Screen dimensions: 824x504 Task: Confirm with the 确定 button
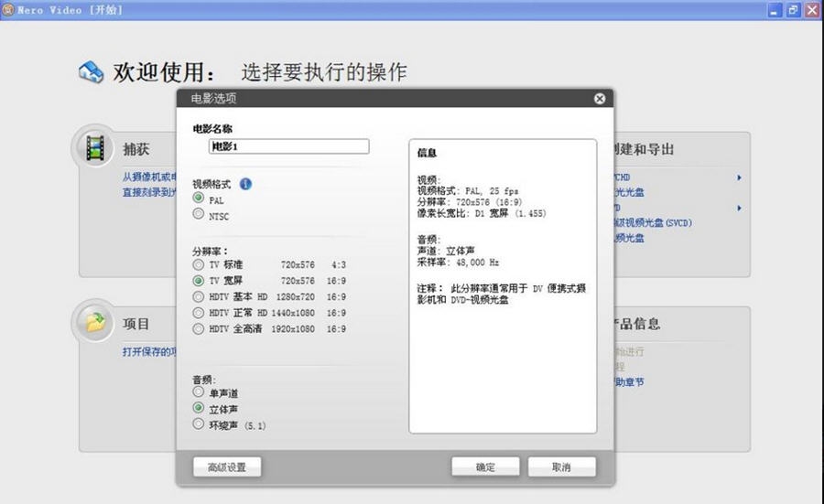click(x=485, y=467)
